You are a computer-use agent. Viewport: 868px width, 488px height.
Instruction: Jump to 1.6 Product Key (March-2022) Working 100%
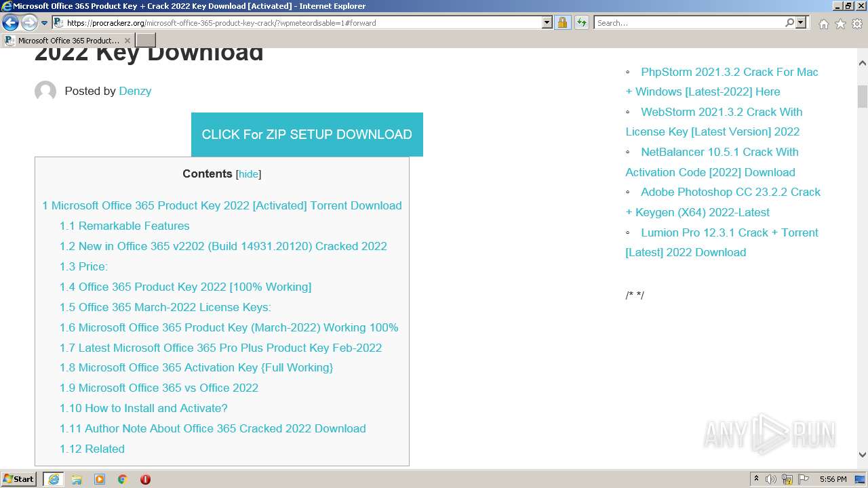coord(229,327)
